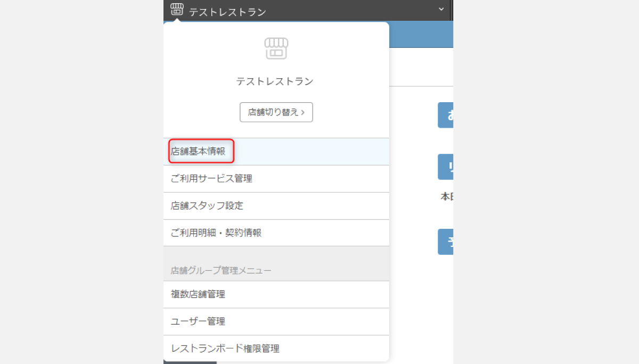This screenshot has width=639, height=364.
Task: Click the dark strip below the popup menu
Action: pyautogui.click(x=190, y=362)
